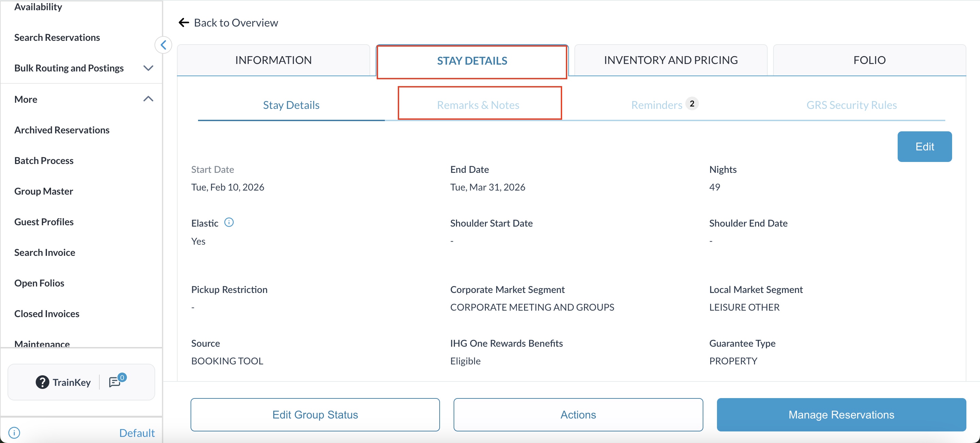Collapse the More section
980x443 pixels.
tap(148, 99)
